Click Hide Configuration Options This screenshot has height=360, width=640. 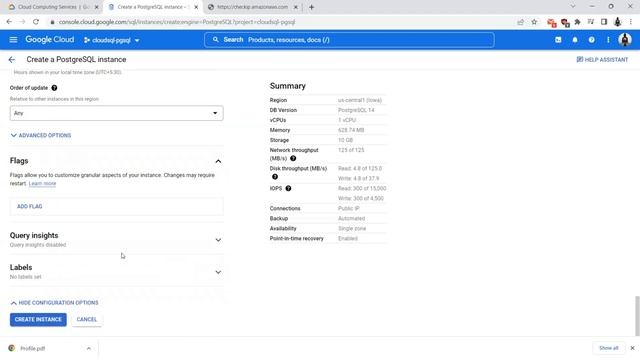[54, 302]
